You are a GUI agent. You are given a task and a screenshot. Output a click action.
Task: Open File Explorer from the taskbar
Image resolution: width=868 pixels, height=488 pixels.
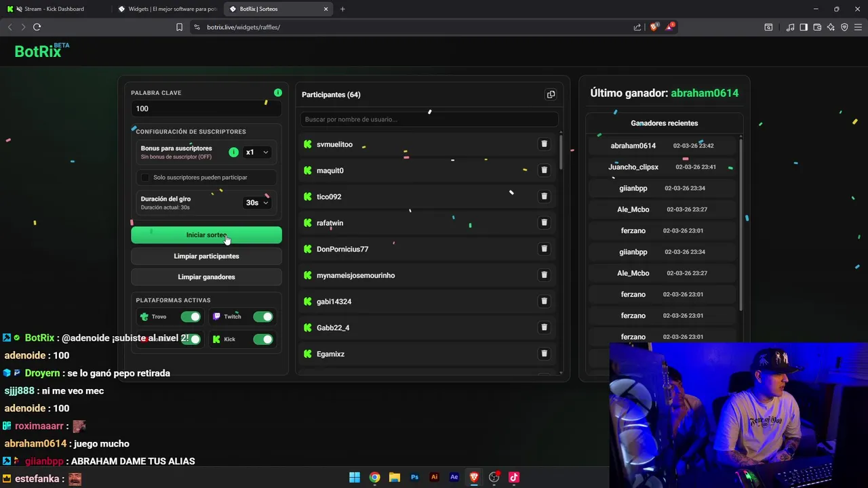tap(395, 477)
